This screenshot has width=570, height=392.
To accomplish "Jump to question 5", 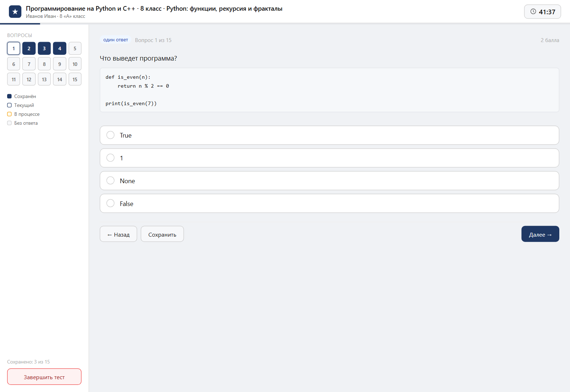I will point(75,48).
